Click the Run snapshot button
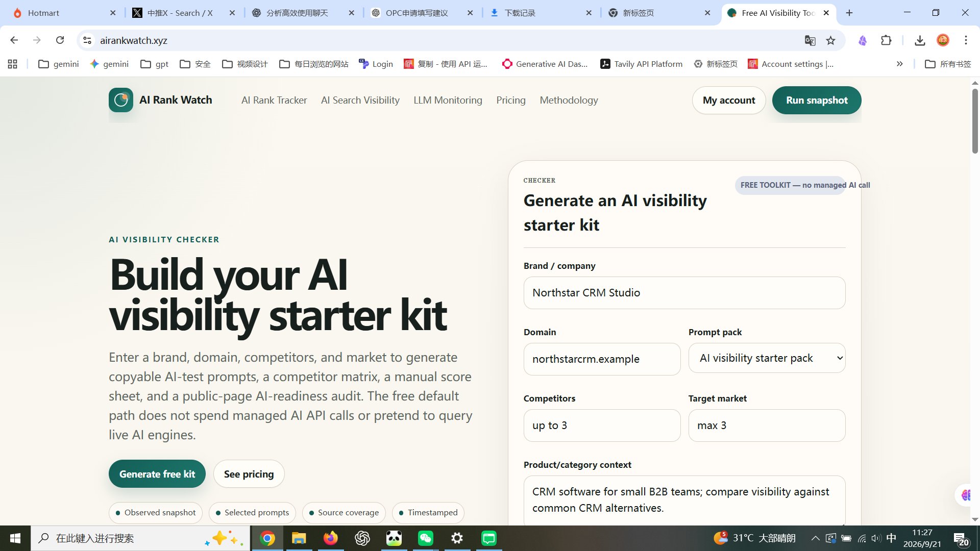 pyautogui.click(x=817, y=100)
